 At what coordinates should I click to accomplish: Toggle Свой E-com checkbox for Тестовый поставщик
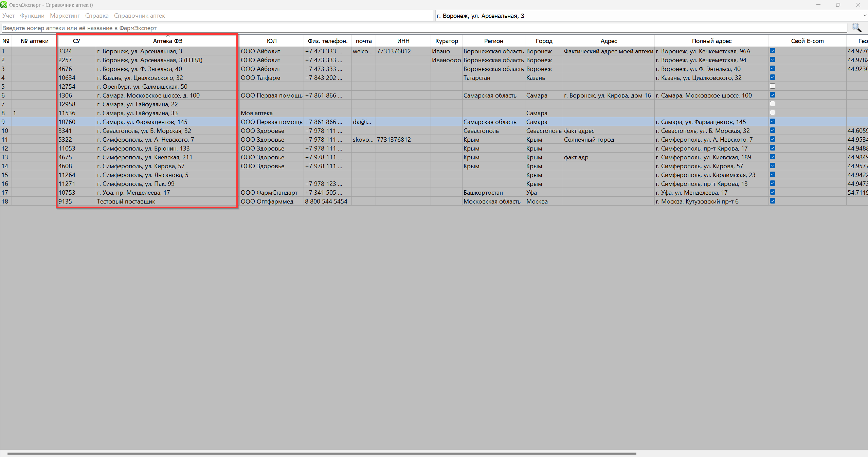772,201
